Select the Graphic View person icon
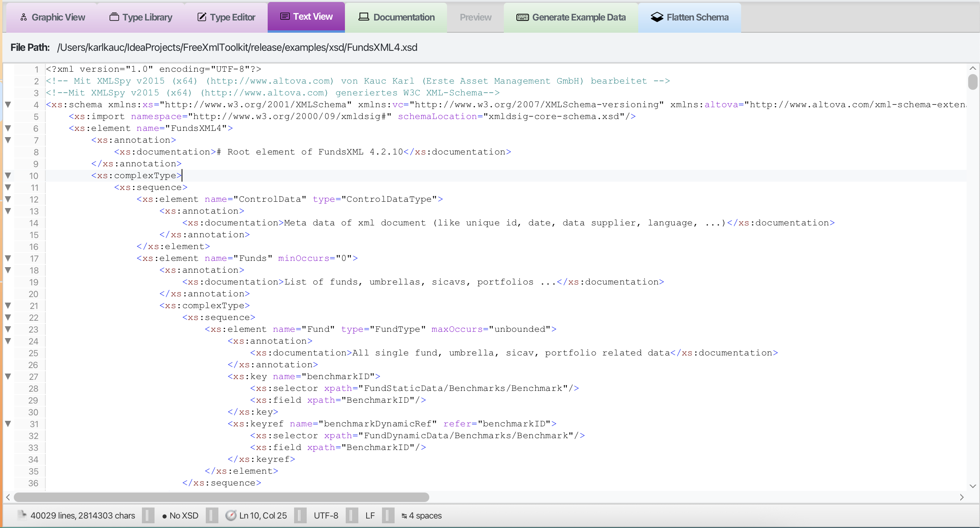The width and height of the screenshot is (980, 528). click(x=24, y=17)
